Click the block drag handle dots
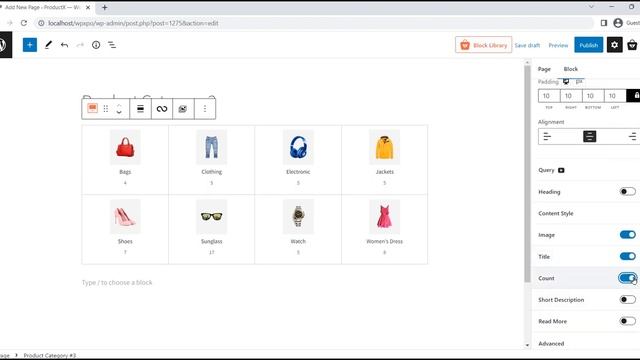 [106, 109]
